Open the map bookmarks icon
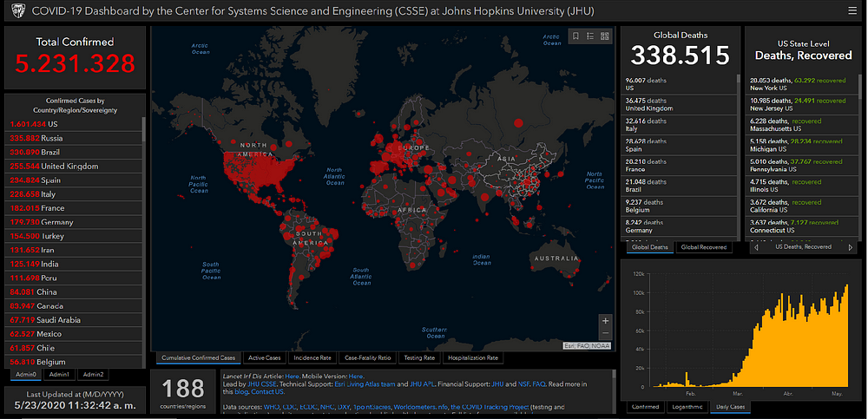The width and height of the screenshot is (868, 419). (x=575, y=36)
